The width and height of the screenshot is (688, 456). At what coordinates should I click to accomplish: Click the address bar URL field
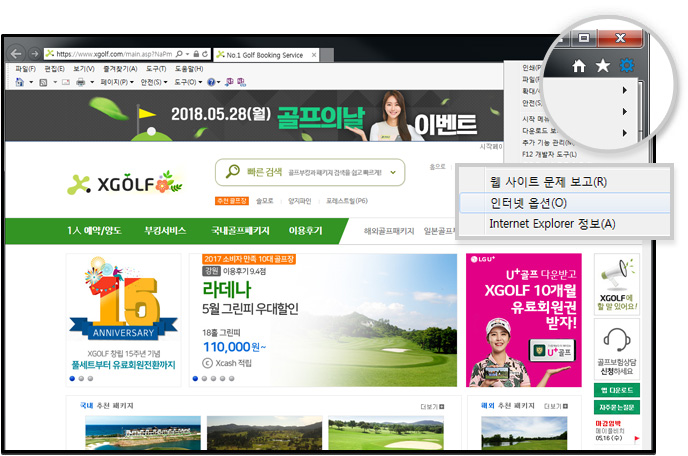[110, 53]
